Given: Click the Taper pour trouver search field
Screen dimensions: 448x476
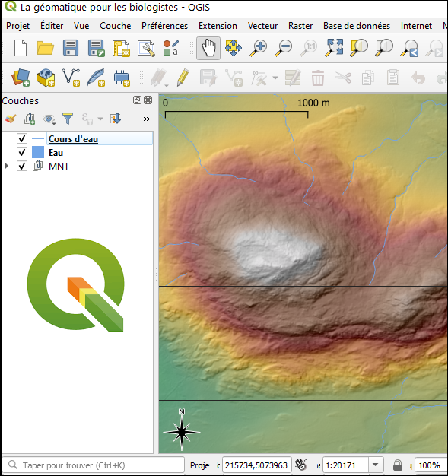Looking at the screenshot, I should pyautogui.click(x=94, y=465).
